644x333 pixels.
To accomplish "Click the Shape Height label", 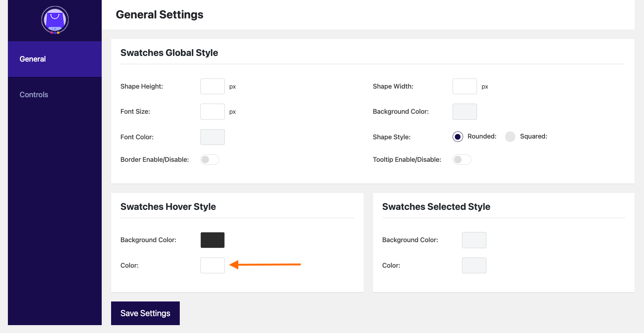I will [x=141, y=86].
